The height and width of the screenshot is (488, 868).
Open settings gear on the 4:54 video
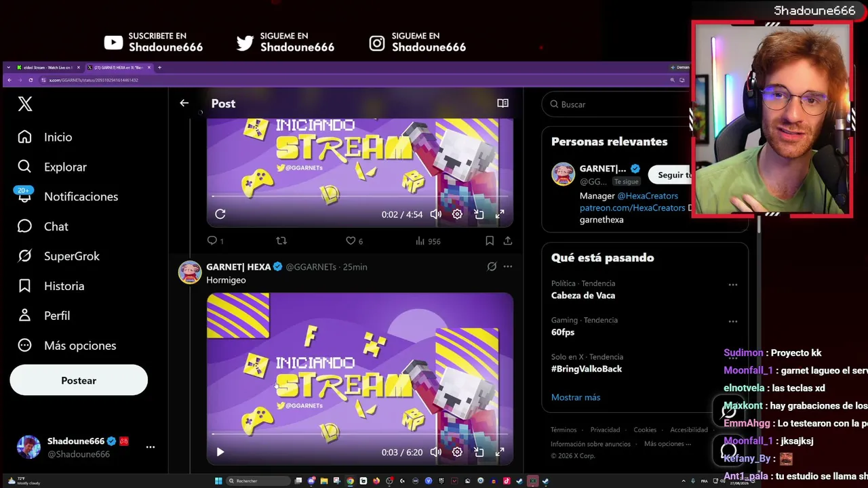point(457,214)
